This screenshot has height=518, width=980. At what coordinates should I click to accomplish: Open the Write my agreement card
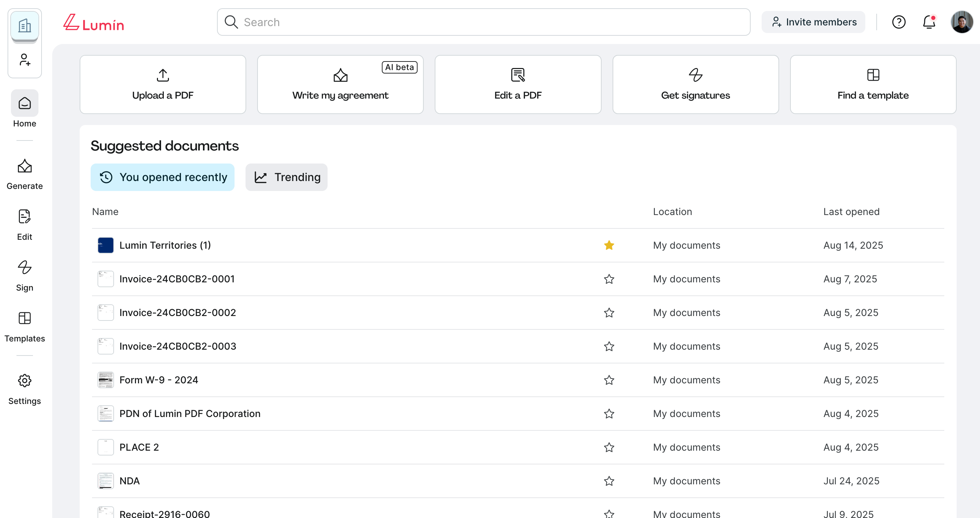(340, 85)
